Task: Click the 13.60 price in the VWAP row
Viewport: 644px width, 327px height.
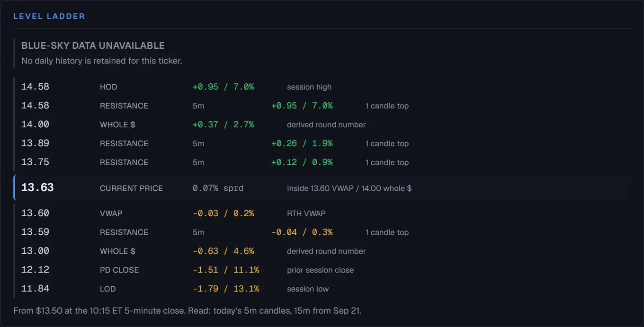Action: 35,213
